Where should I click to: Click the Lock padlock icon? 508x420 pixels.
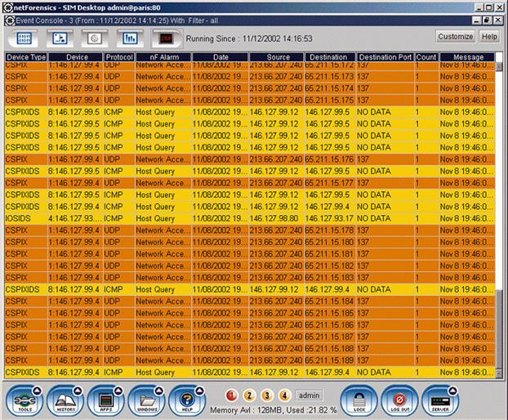[356, 401]
